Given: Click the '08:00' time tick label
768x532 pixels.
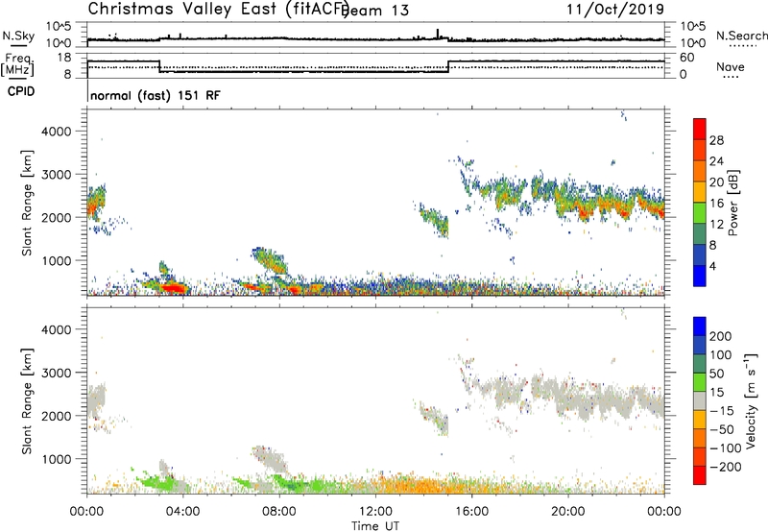Looking at the screenshot, I should (x=279, y=512).
